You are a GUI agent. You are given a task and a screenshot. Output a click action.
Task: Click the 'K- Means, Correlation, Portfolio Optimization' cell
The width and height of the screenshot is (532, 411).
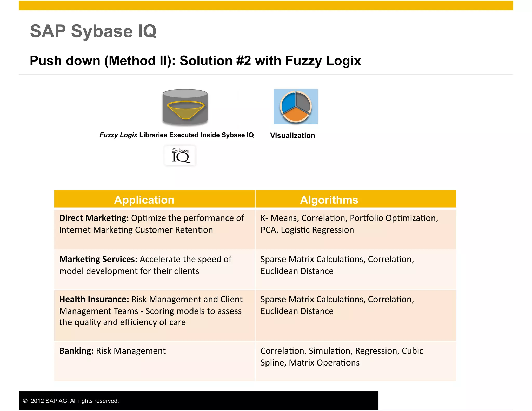[356, 229]
